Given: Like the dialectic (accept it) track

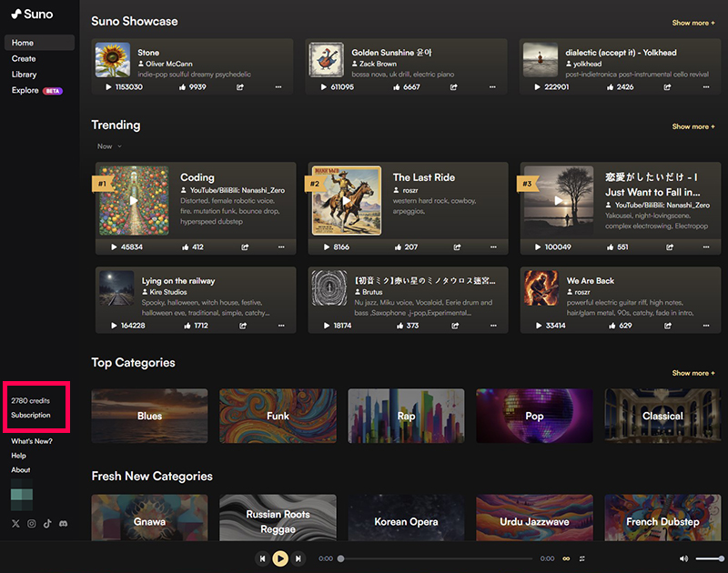Looking at the screenshot, I should pos(610,86).
